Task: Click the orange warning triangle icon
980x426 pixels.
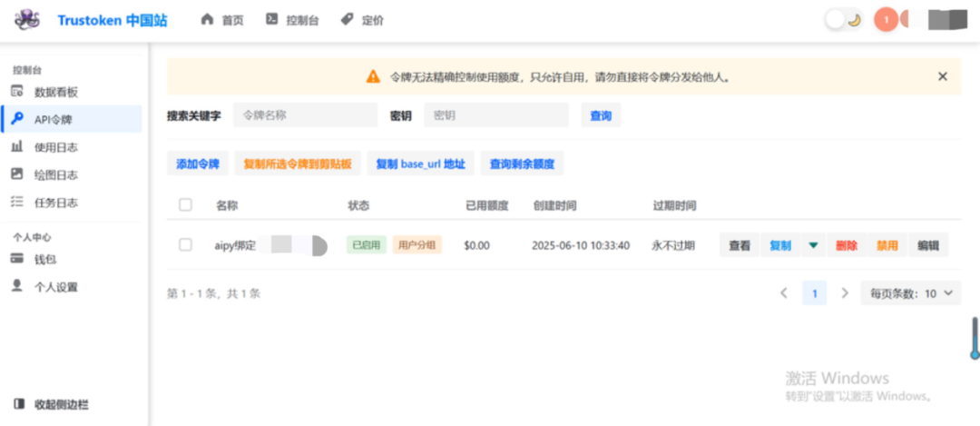Action: pyautogui.click(x=373, y=77)
